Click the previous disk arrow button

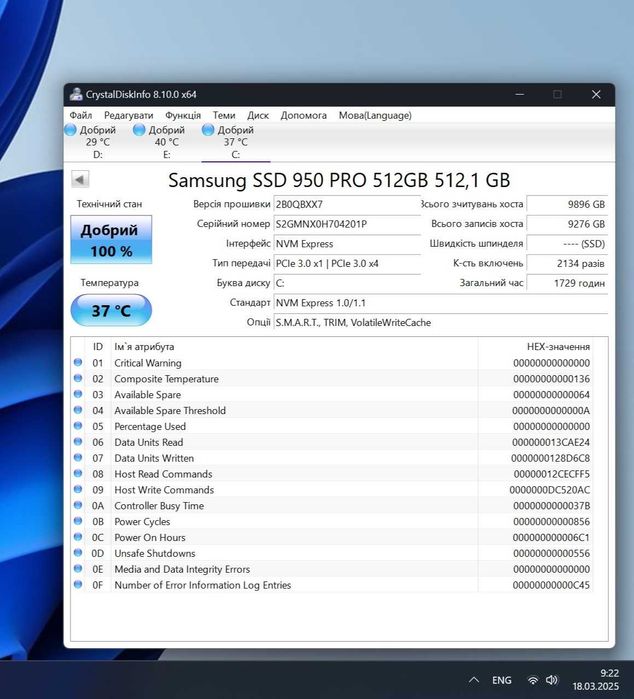coord(80,180)
